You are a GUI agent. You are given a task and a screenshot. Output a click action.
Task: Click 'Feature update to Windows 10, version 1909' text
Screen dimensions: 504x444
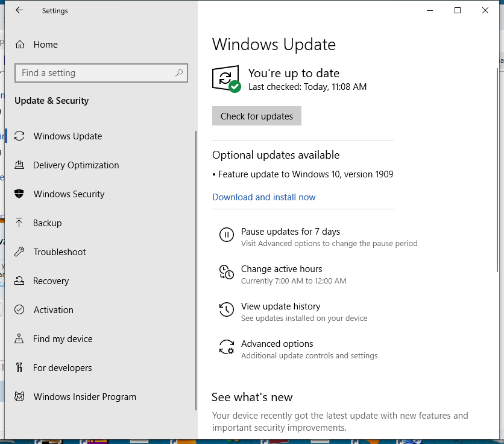point(306,174)
